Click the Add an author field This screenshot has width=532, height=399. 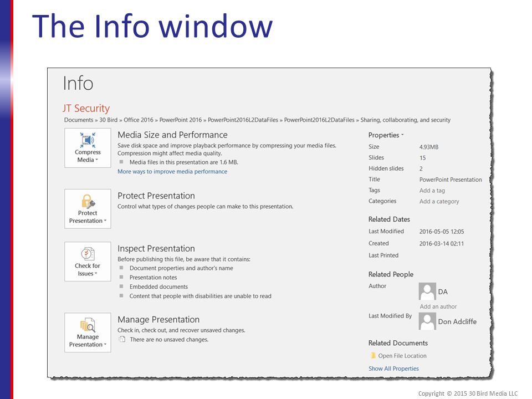[438, 306]
